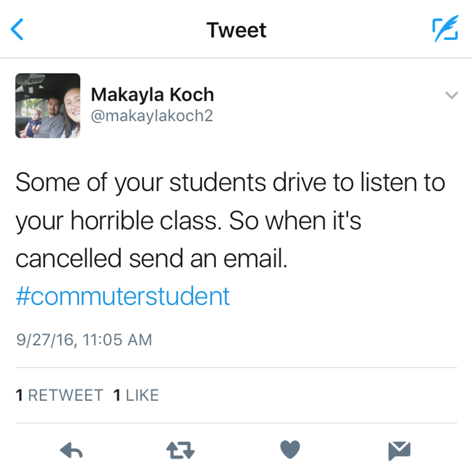This screenshot has height=476, width=472.
Task: Like the tweet with the heart
Action: click(290, 450)
